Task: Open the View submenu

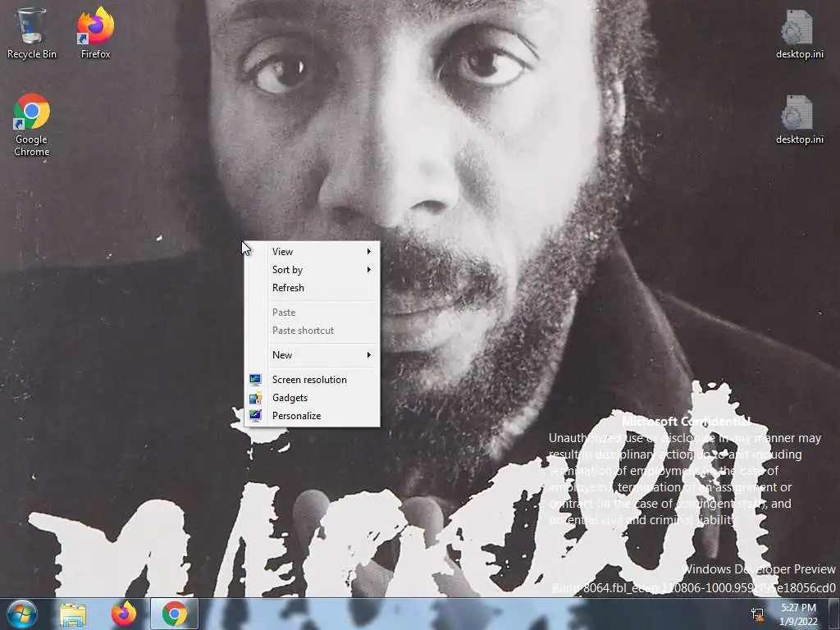Action: [x=312, y=252]
